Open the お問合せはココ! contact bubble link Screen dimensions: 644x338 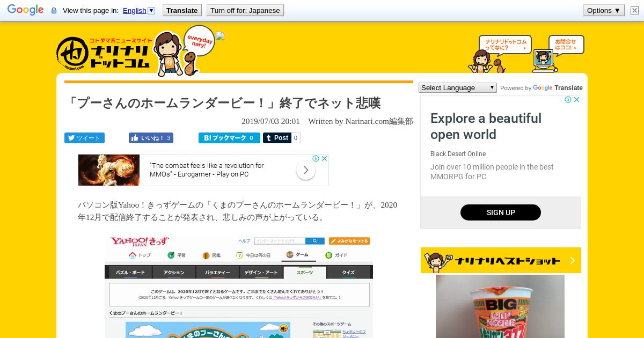click(x=566, y=45)
